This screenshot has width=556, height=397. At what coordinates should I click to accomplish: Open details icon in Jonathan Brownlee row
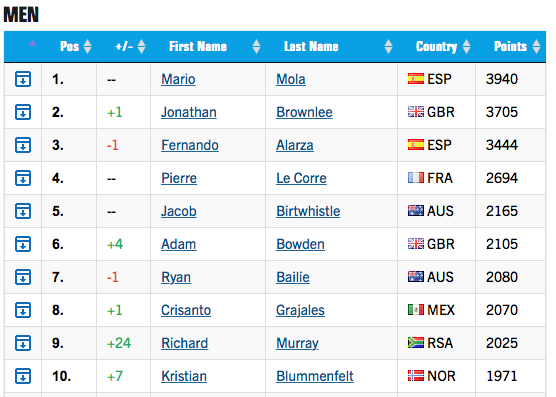click(23, 112)
